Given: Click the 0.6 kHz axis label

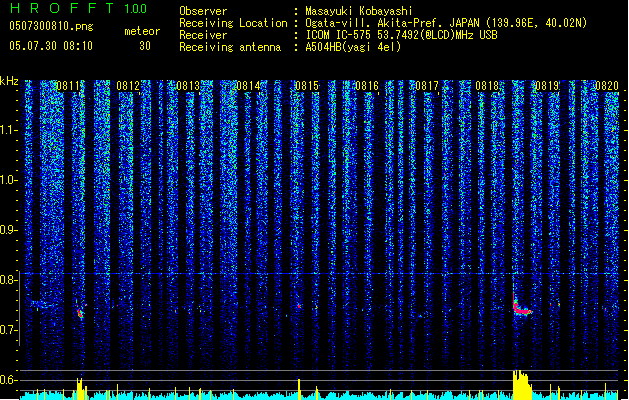Looking at the screenshot, I should 9,380.
